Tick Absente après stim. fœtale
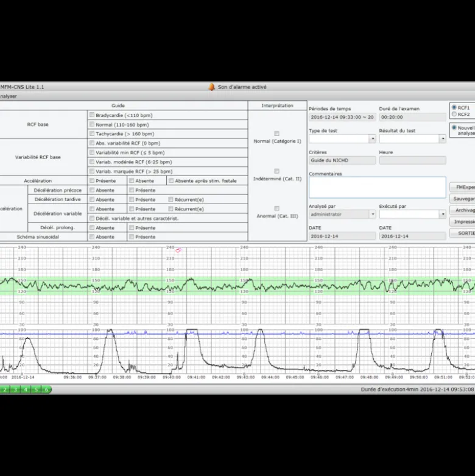 pos(171,180)
